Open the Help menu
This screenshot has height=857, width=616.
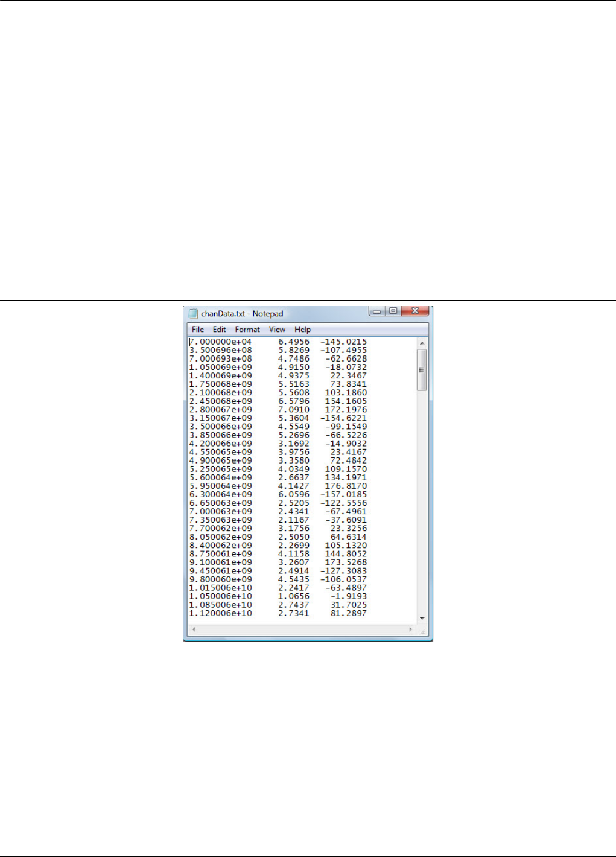[x=303, y=330]
